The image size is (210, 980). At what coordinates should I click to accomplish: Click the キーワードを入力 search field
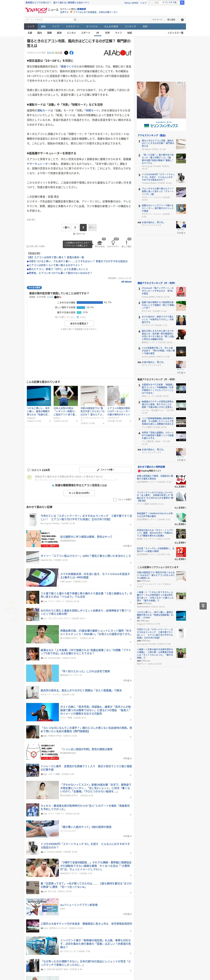[49, 20]
